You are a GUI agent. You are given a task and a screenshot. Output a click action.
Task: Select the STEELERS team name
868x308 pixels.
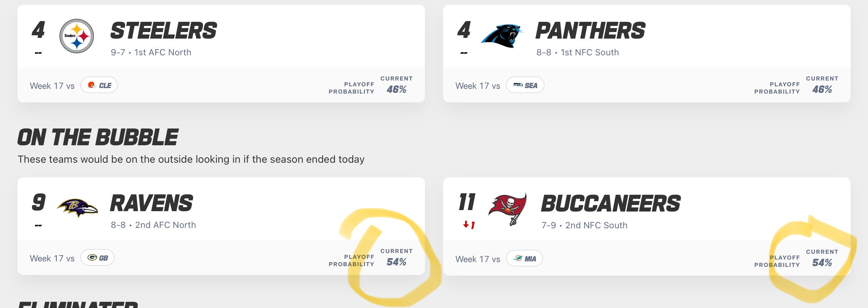(164, 31)
